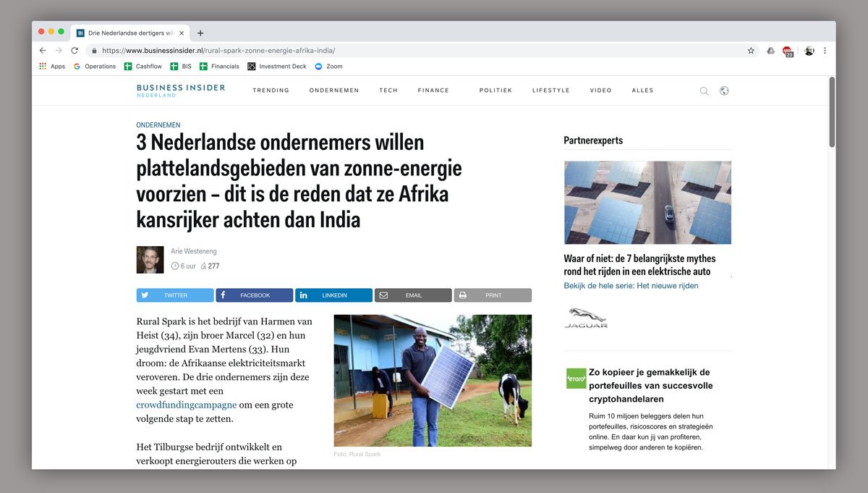868x493 pixels.
Task: Share article via LinkedIn button
Action: [x=334, y=295]
